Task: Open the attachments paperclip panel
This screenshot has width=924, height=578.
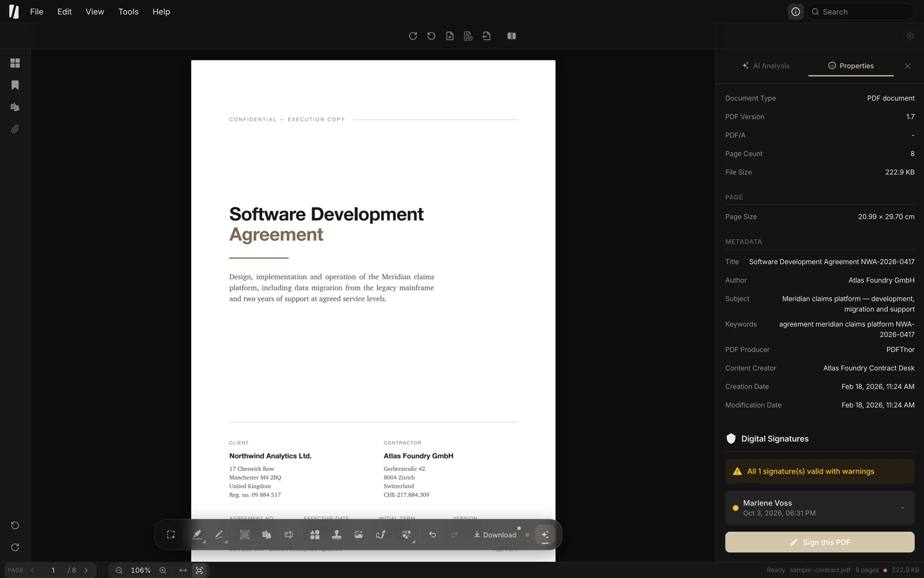Action: tap(15, 129)
